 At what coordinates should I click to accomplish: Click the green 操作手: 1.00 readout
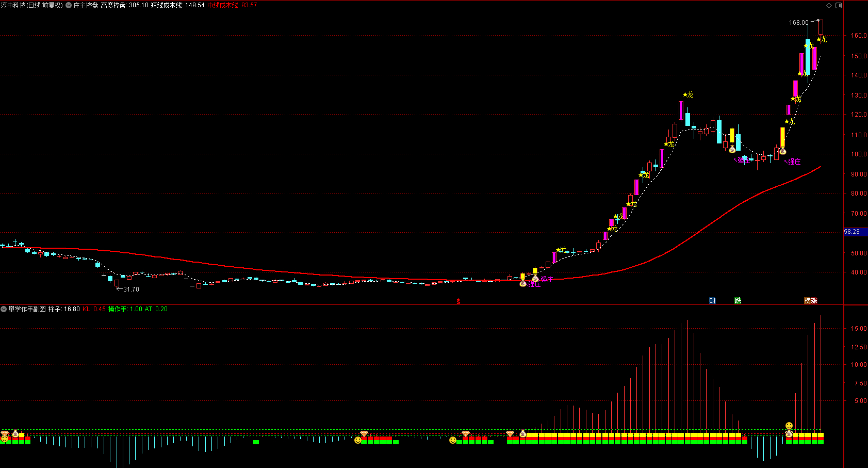pos(125,309)
